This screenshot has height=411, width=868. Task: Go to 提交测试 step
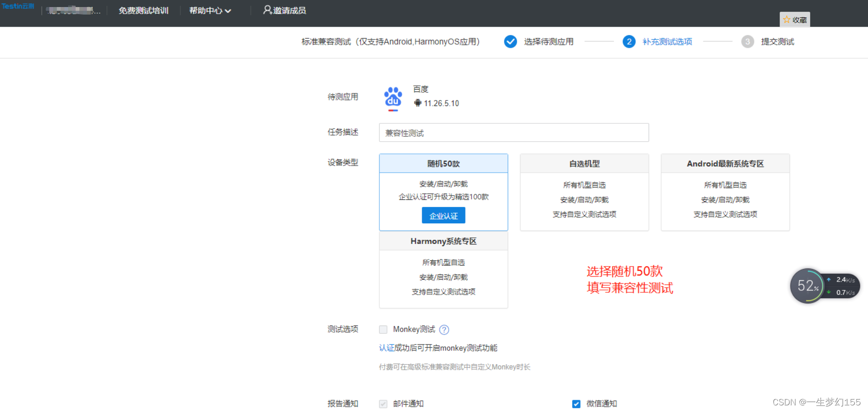tap(777, 42)
